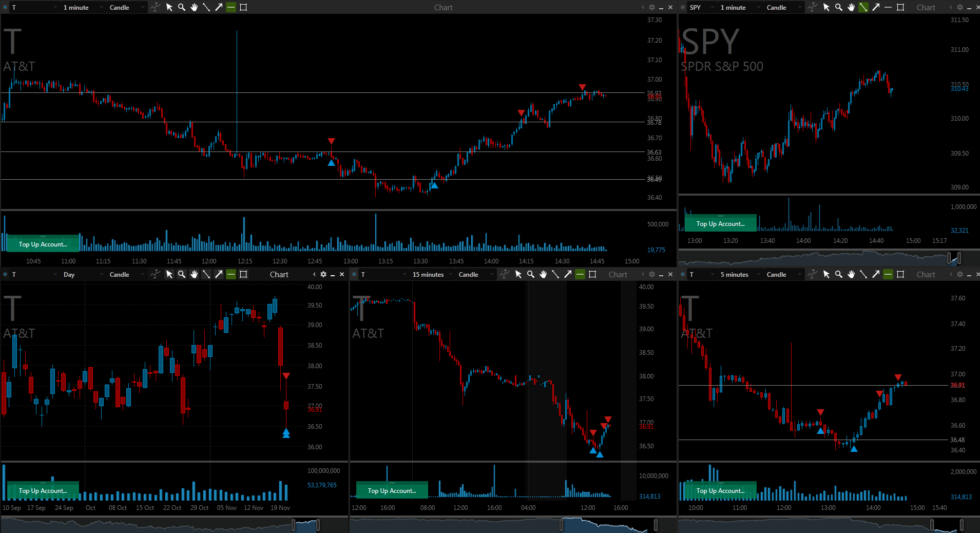Screen dimensions: 980x533
Task: Collapse T 1 minute chart with left chevron
Action: point(643,7)
